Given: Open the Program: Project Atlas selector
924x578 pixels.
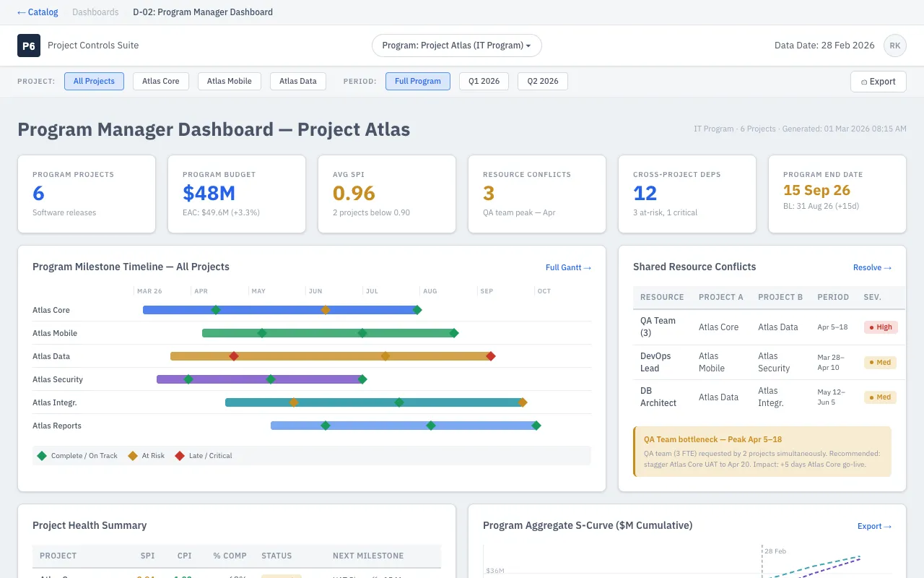Looking at the screenshot, I should pyautogui.click(x=456, y=45).
